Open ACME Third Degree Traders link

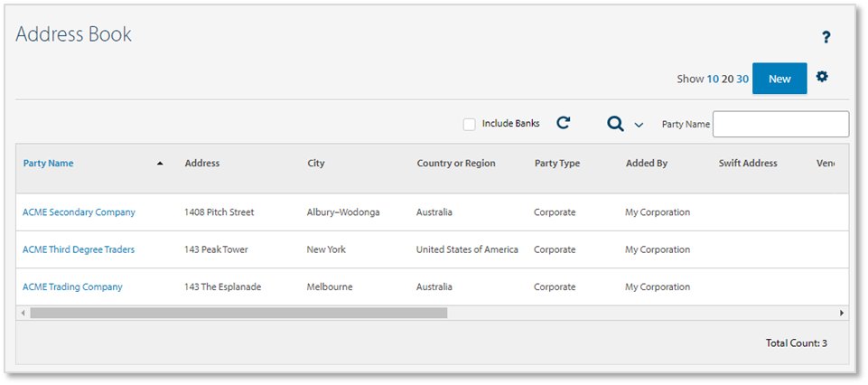79,249
